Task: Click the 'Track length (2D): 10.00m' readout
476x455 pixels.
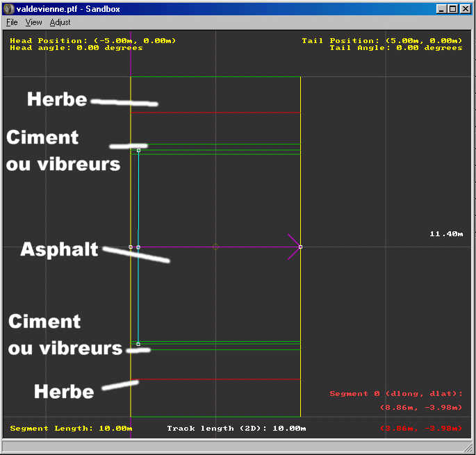Action: tap(236, 429)
